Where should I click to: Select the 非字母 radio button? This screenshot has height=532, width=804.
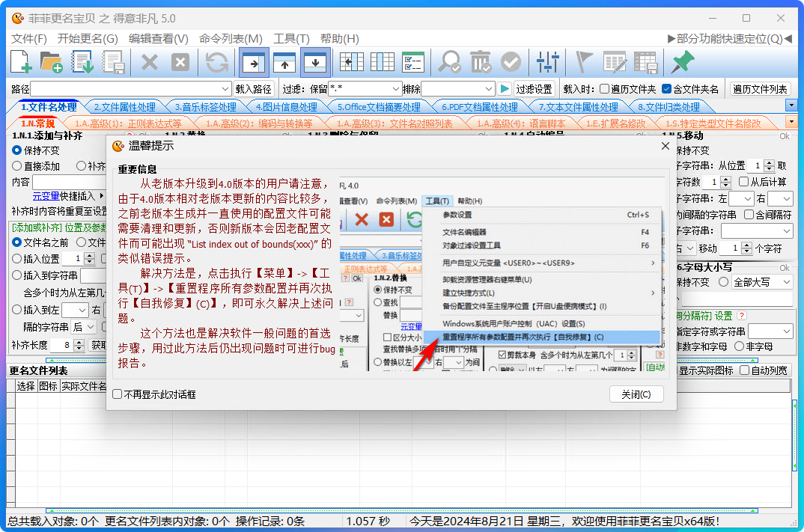tap(739, 346)
